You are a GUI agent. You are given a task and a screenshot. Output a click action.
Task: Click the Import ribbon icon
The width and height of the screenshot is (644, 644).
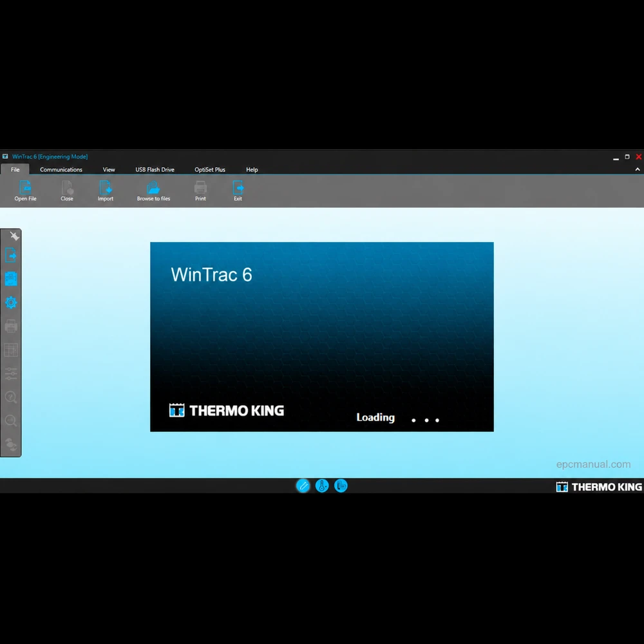tap(106, 187)
